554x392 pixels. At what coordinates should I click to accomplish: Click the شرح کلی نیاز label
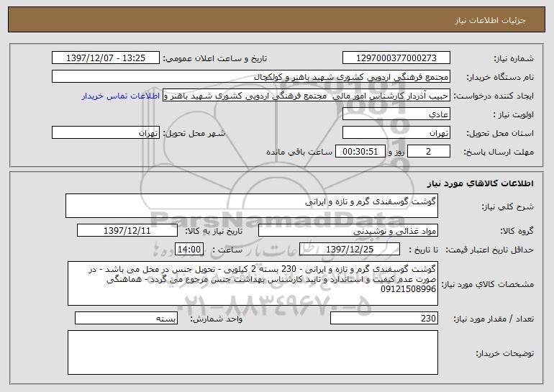coord(508,207)
